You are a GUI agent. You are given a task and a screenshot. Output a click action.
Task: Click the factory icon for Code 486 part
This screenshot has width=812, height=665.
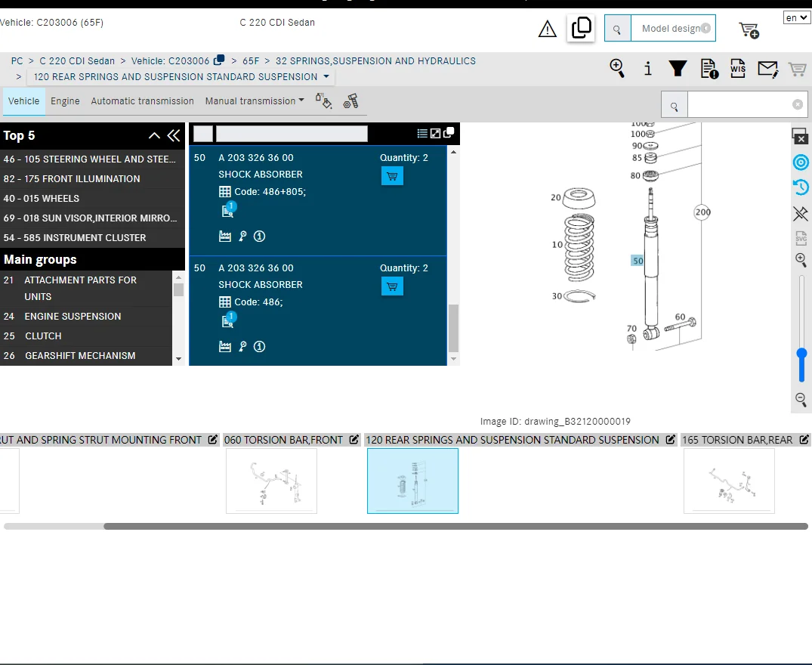pos(225,347)
